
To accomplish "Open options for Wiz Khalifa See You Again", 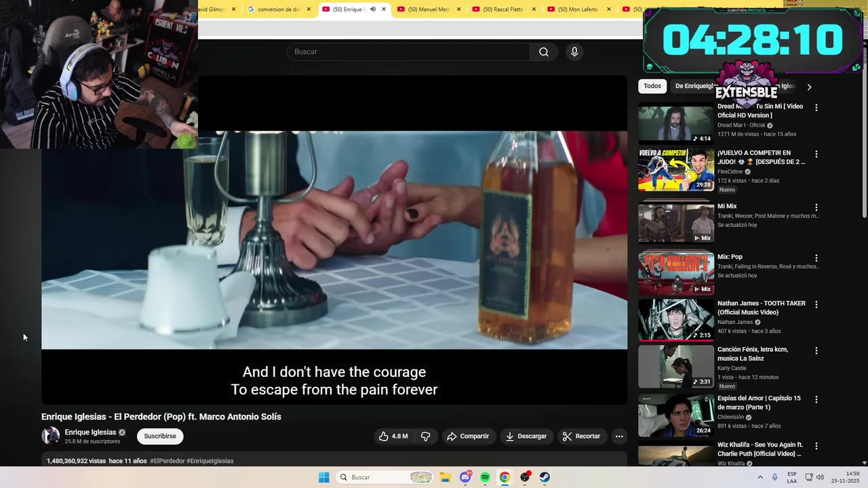I will coord(816,447).
